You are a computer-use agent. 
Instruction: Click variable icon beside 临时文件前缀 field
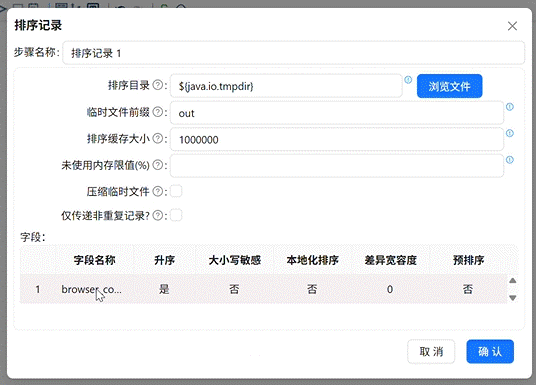pyautogui.click(x=510, y=107)
